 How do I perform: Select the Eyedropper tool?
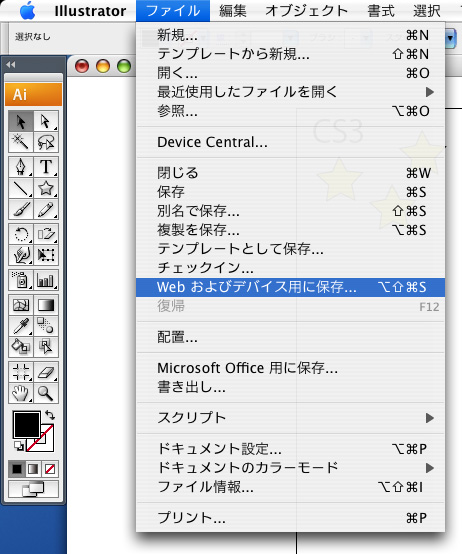click(x=21, y=326)
